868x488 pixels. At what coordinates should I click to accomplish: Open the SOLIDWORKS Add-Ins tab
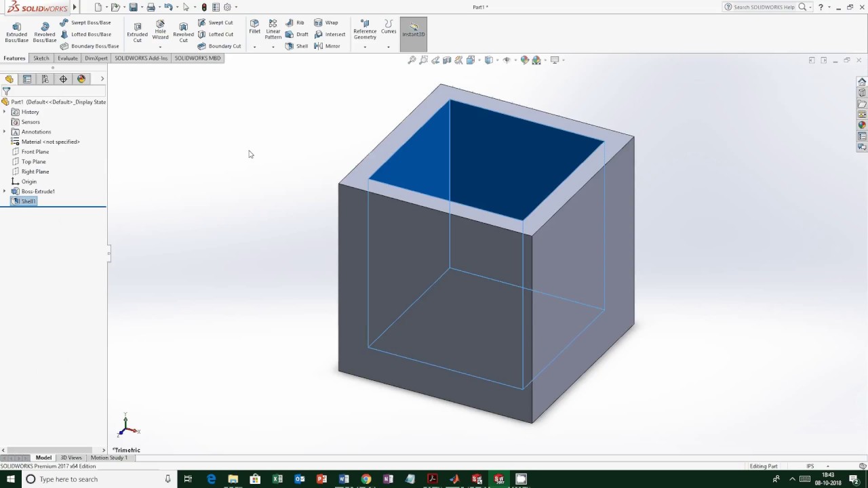click(x=141, y=58)
